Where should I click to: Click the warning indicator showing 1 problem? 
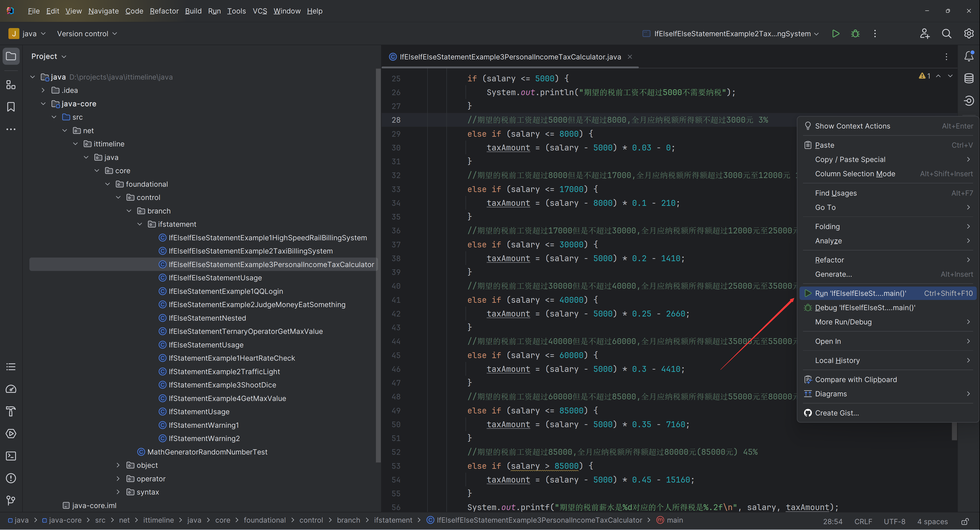click(x=924, y=76)
